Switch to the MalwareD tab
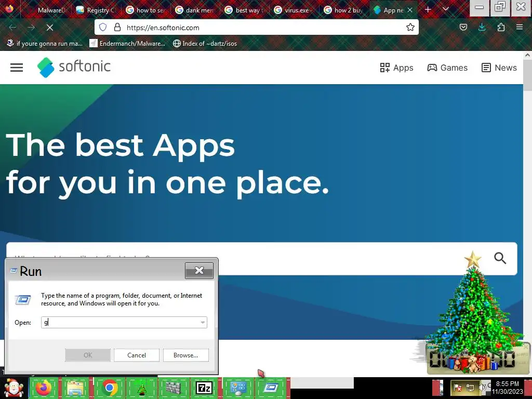This screenshot has height=399, width=532. pyautogui.click(x=47, y=10)
